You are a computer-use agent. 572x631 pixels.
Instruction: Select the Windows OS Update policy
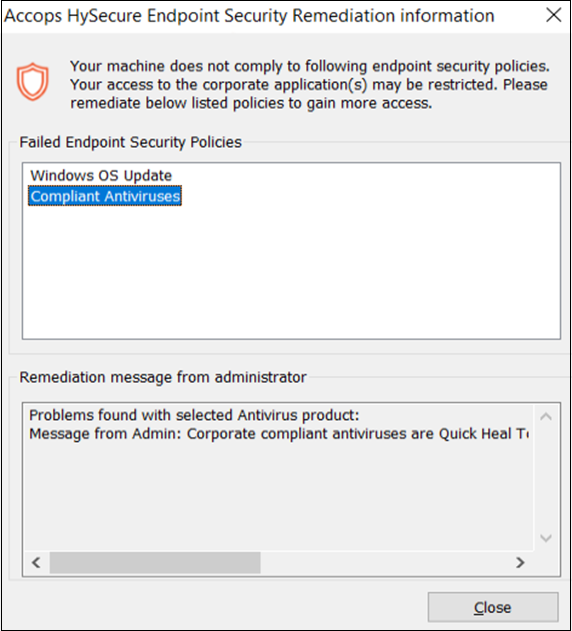pos(101,175)
